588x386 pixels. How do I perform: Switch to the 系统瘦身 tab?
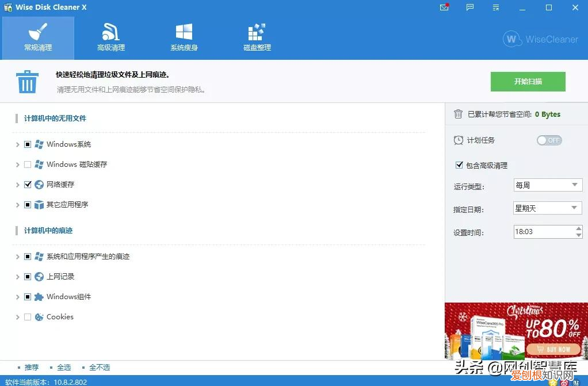tap(184, 36)
